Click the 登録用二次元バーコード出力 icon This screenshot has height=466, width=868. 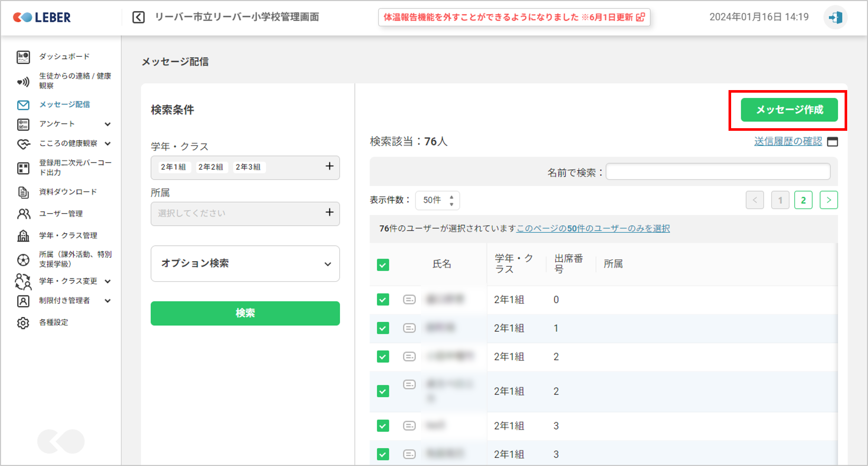tap(23, 168)
